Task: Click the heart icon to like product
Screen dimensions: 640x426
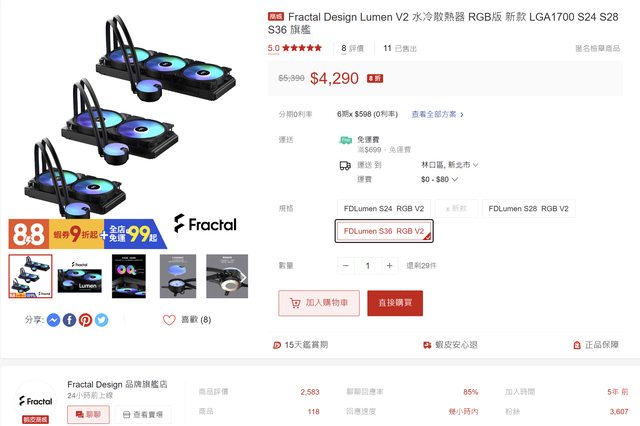Action: (x=169, y=320)
